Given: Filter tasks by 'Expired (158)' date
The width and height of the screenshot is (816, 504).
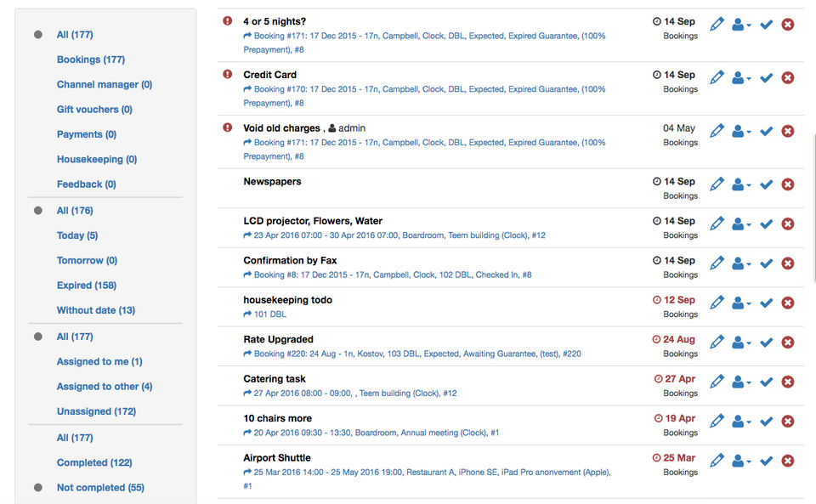Looking at the screenshot, I should point(87,286).
